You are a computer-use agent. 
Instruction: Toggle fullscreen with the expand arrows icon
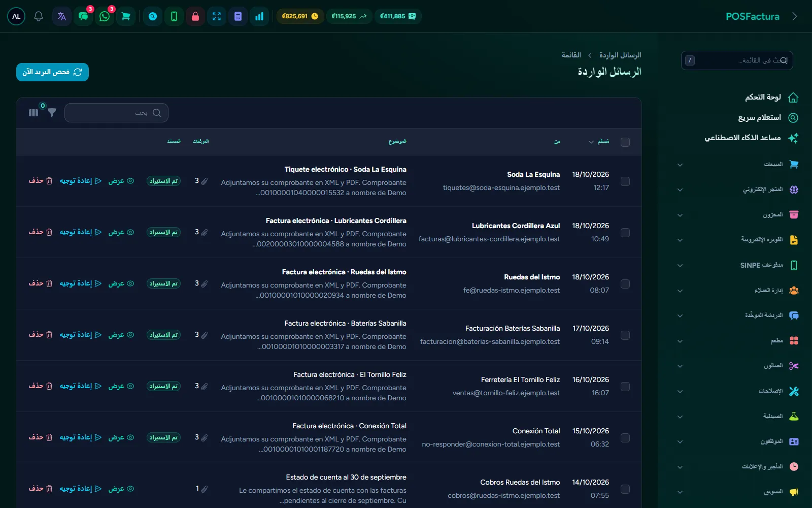pos(217,16)
